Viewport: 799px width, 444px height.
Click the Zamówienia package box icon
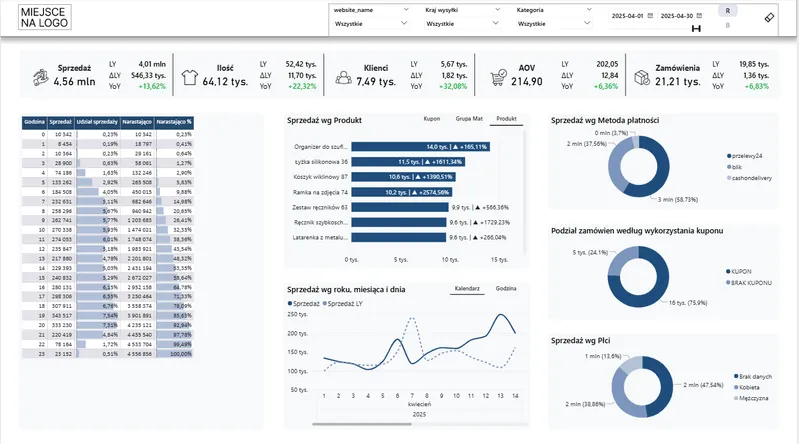pyautogui.click(x=642, y=77)
